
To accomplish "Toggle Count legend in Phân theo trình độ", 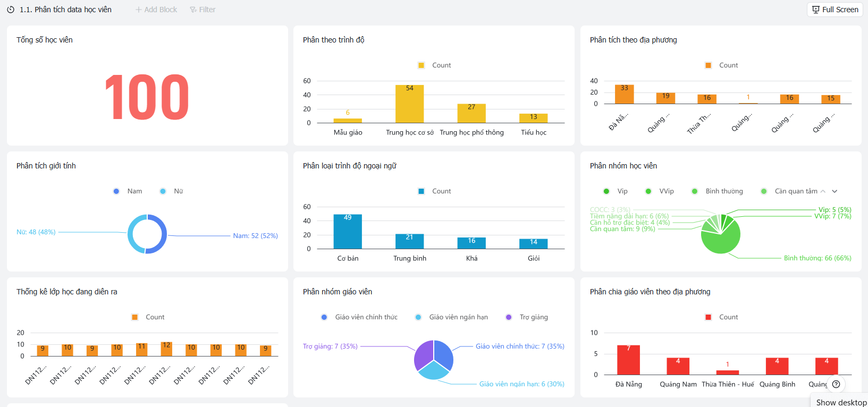I will click(x=435, y=65).
